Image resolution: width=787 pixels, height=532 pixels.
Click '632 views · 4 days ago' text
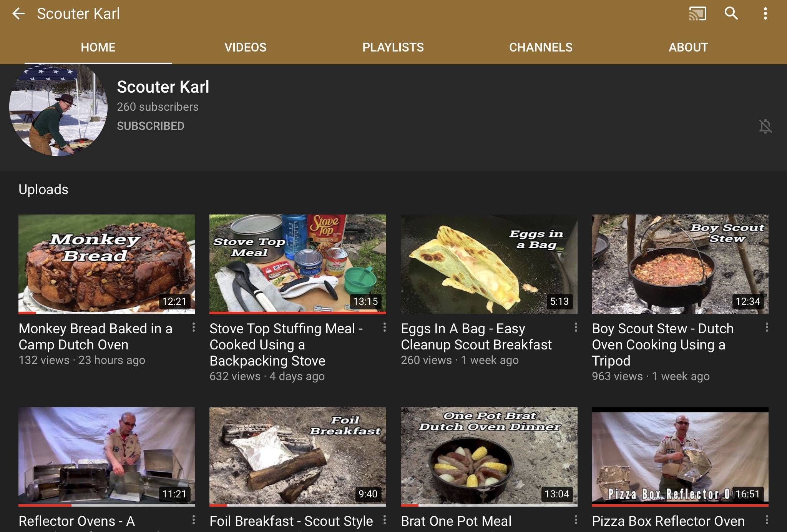click(267, 376)
